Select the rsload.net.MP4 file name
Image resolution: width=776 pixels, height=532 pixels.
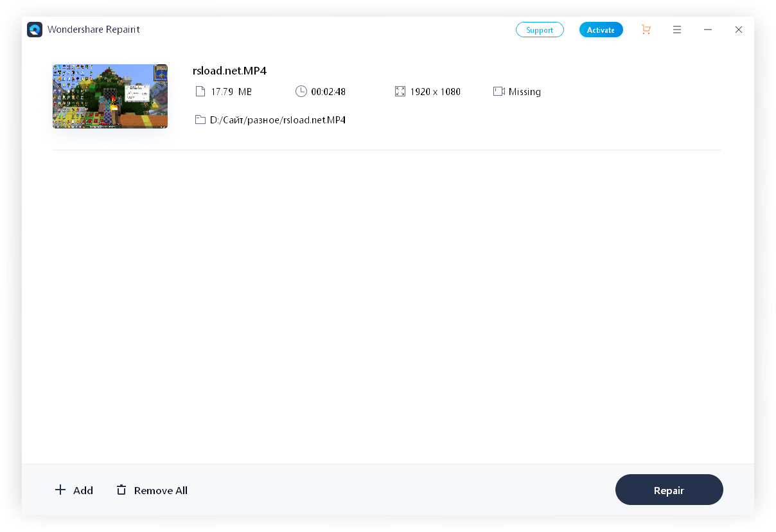point(229,71)
